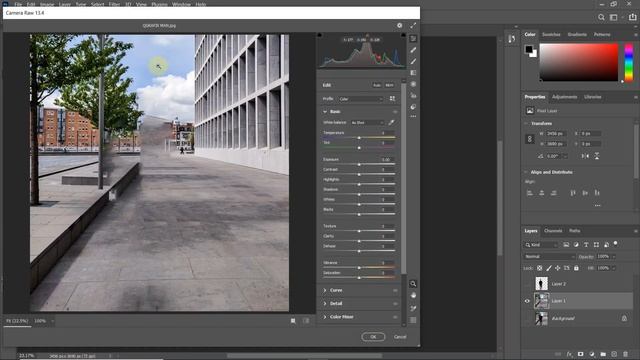Open more image settings (three dots) in Camera Raw
The image size is (640, 360).
(x=413, y=116)
